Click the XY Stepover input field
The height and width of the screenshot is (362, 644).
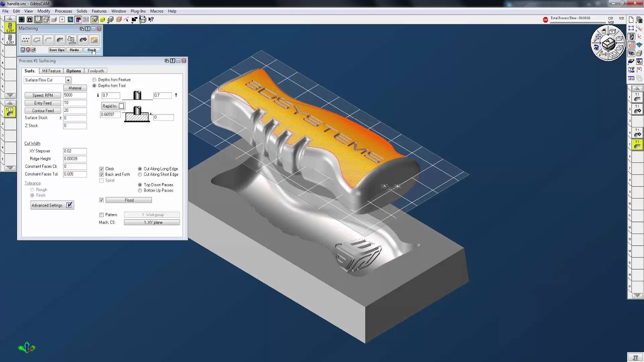pos(75,151)
